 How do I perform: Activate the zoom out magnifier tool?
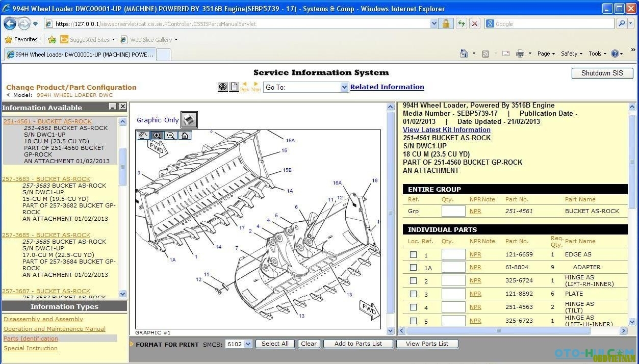171,136
